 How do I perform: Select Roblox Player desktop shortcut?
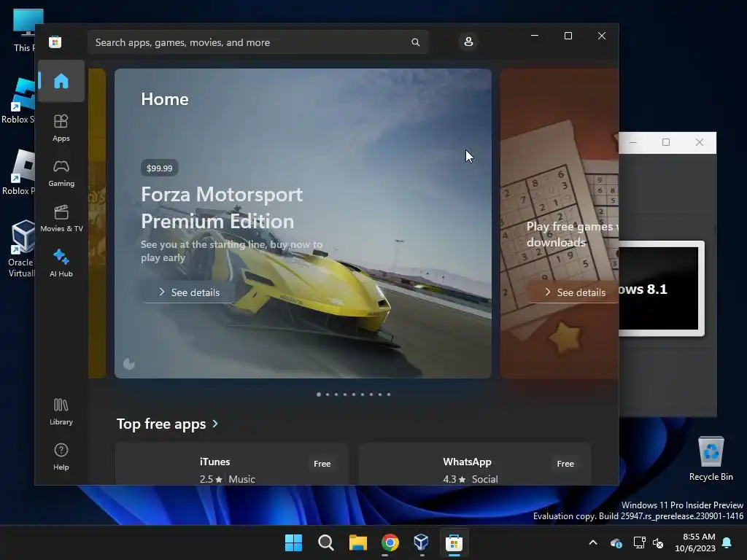[x=19, y=172]
